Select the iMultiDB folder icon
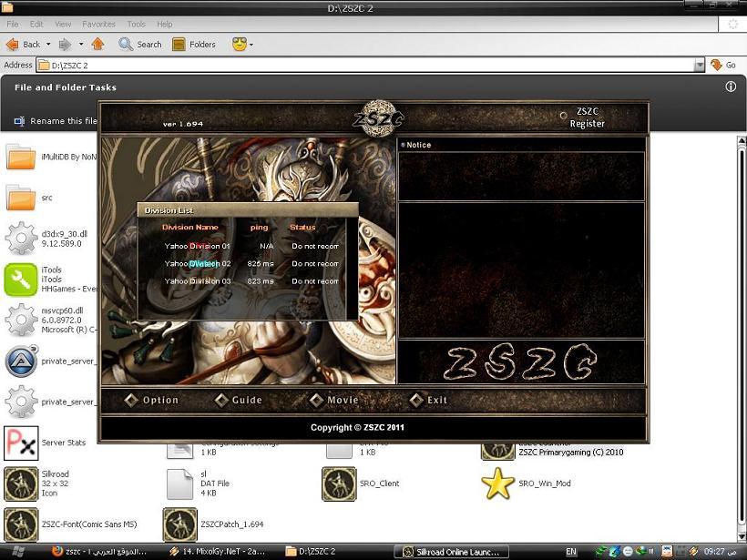The height and width of the screenshot is (560, 747). coord(20,157)
